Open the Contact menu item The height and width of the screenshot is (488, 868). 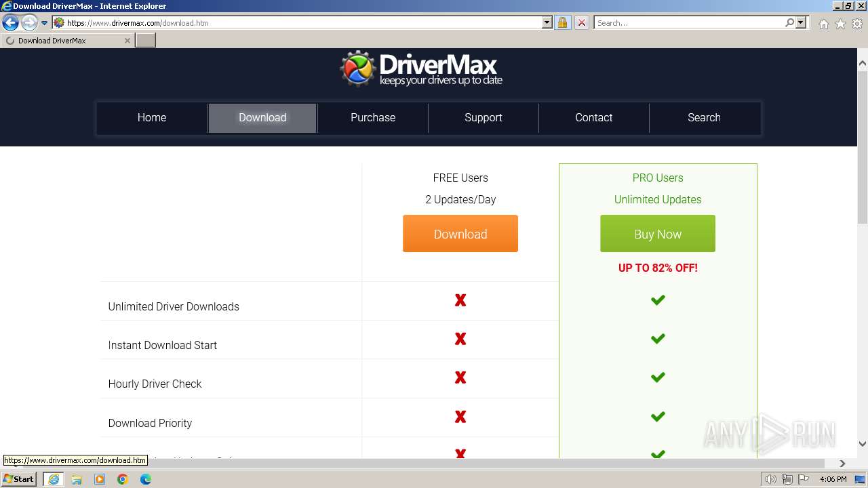(x=594, y=118)
